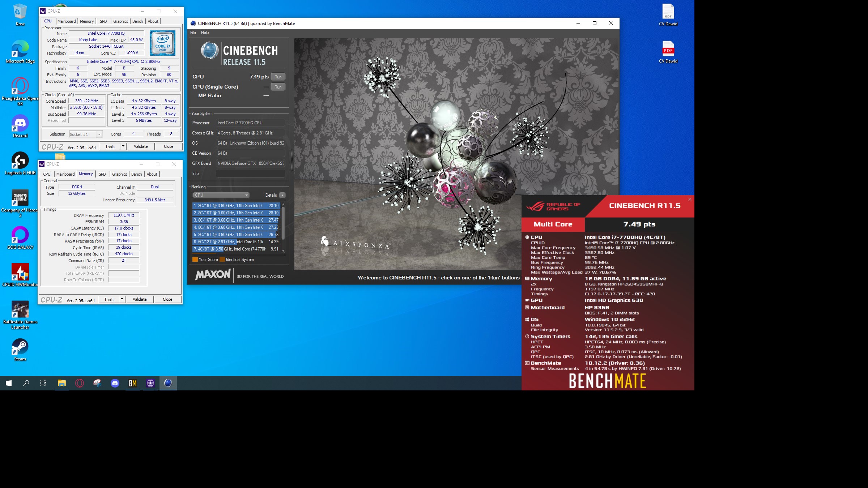
Task: Expand Tools arrow in top CPU-Z window
Action: click(x=123, y=146)
